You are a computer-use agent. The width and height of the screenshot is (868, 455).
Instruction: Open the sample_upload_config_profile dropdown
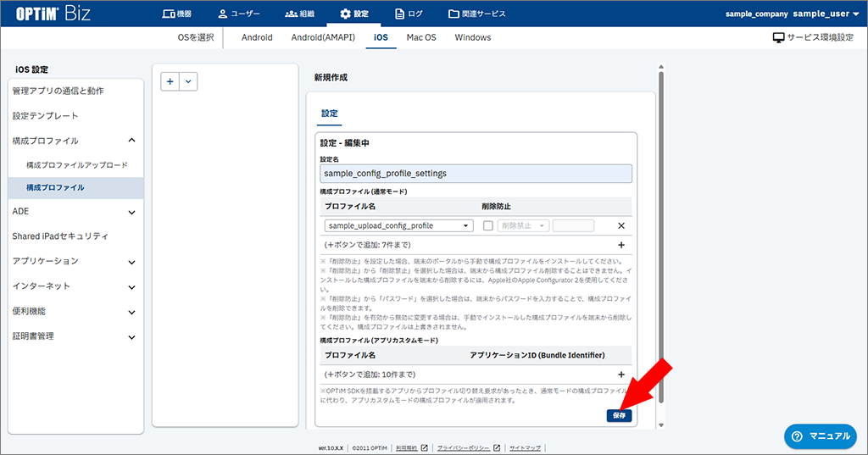pos(398,226)
